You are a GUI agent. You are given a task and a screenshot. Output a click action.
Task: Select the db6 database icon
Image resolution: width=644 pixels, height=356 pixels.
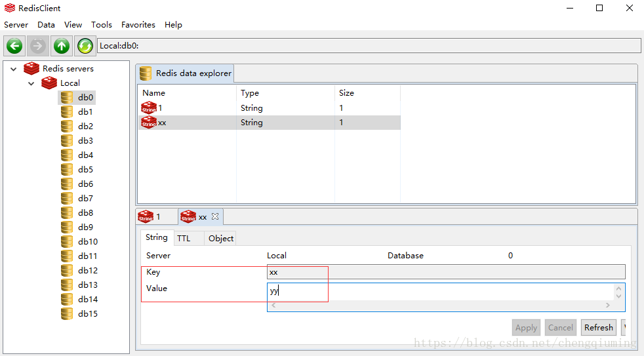click(66, 184)
